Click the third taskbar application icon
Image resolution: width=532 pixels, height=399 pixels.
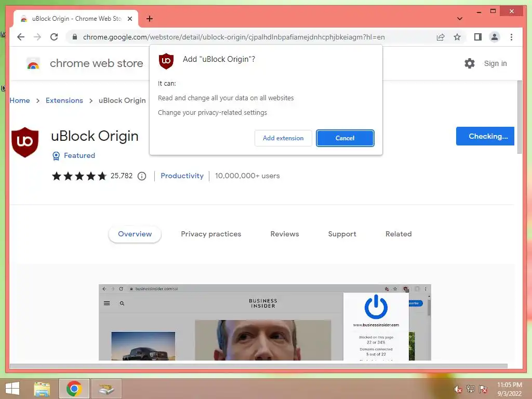pos(106,389)
